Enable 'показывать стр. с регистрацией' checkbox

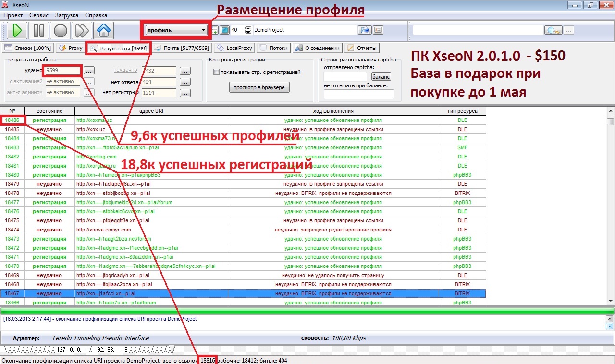(216, 72)
